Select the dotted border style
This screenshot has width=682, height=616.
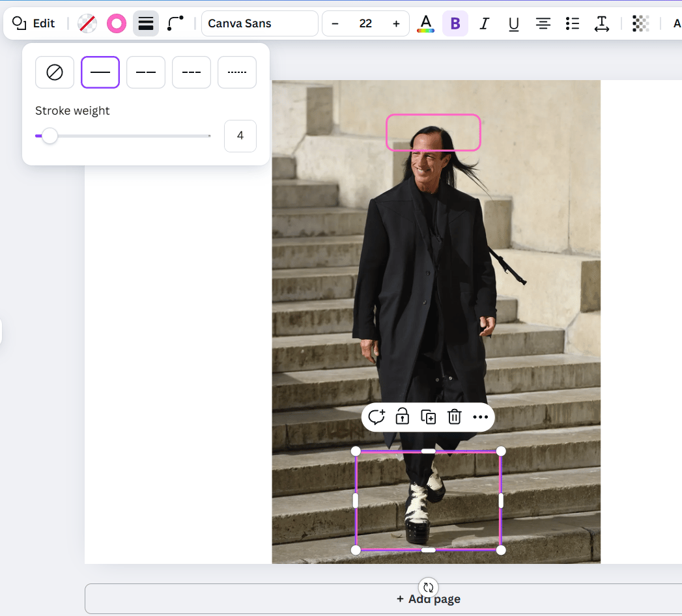tap(237, 72)
